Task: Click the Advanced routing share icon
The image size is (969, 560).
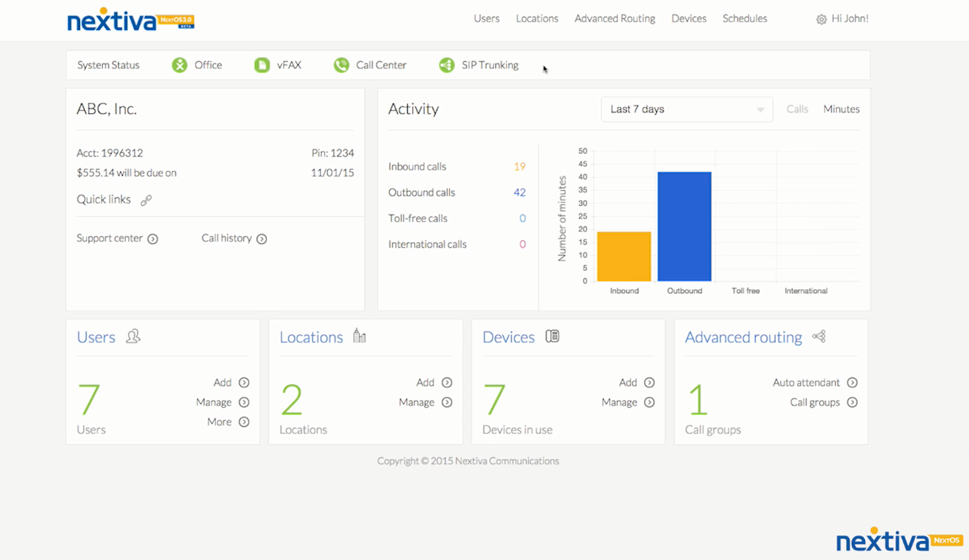Action: (x=819, y=337)
